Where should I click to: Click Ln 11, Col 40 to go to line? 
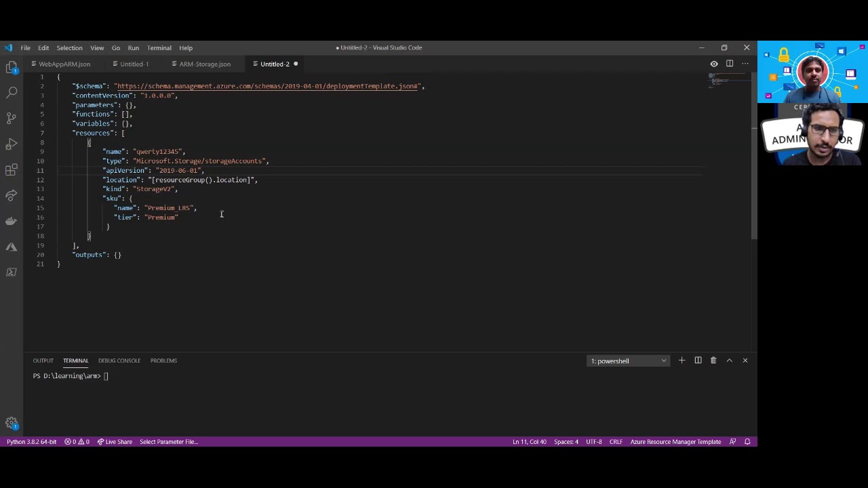[530, 442]
